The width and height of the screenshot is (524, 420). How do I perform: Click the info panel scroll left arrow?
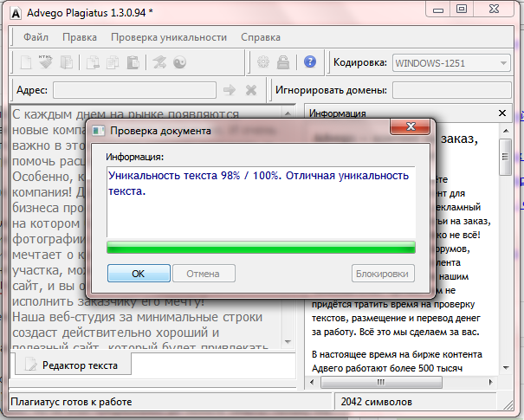point(312,382)
